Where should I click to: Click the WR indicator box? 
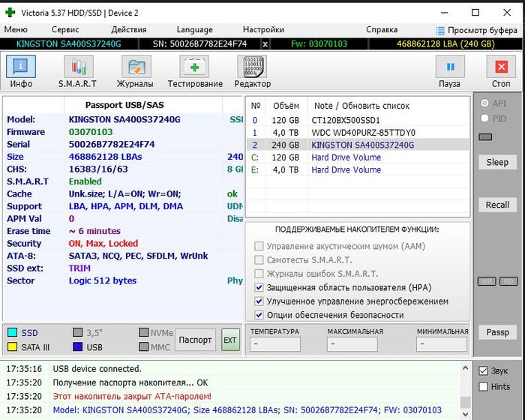point(487,281)
